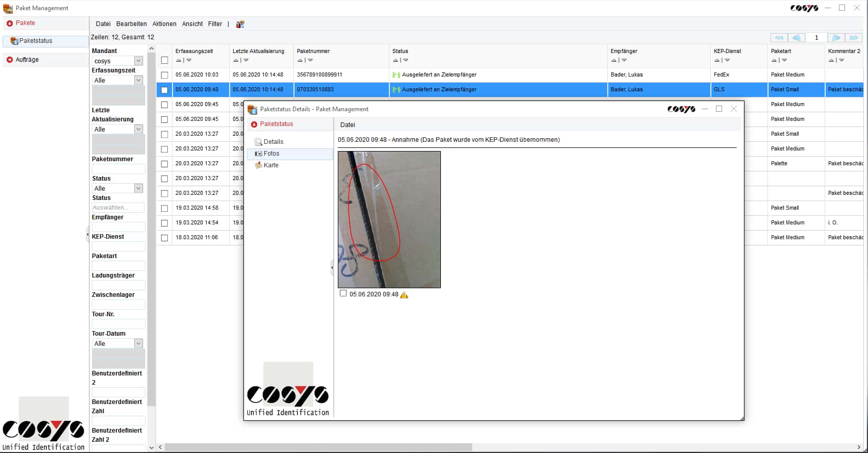
Task: Click the user settings icon beside Filter
Action: [x=240, y=24]
